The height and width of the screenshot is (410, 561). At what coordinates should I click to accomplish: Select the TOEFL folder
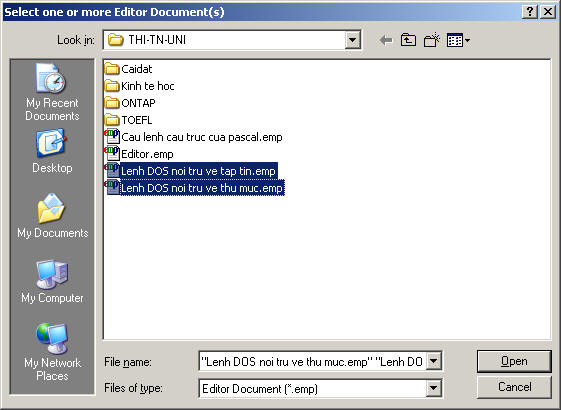(x=128, y=120)
